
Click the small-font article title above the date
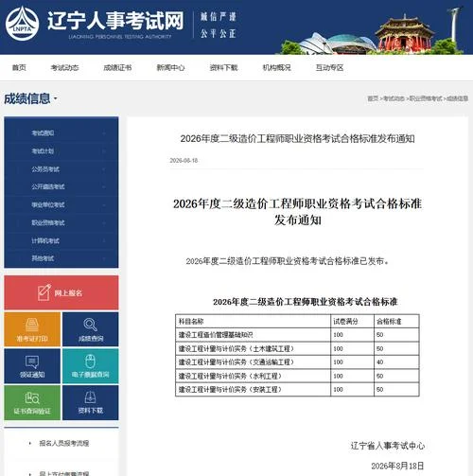click(297, 138)
